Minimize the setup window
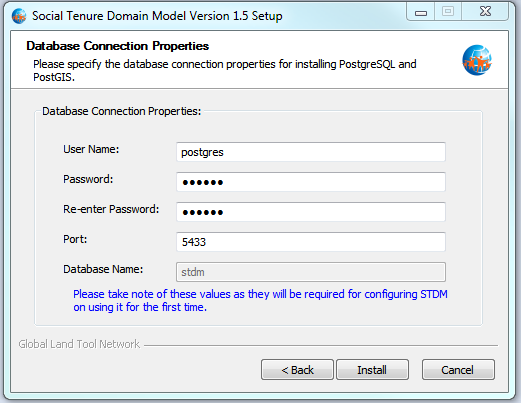The height and width of the screenshot is (403, 521). (421, 12)
